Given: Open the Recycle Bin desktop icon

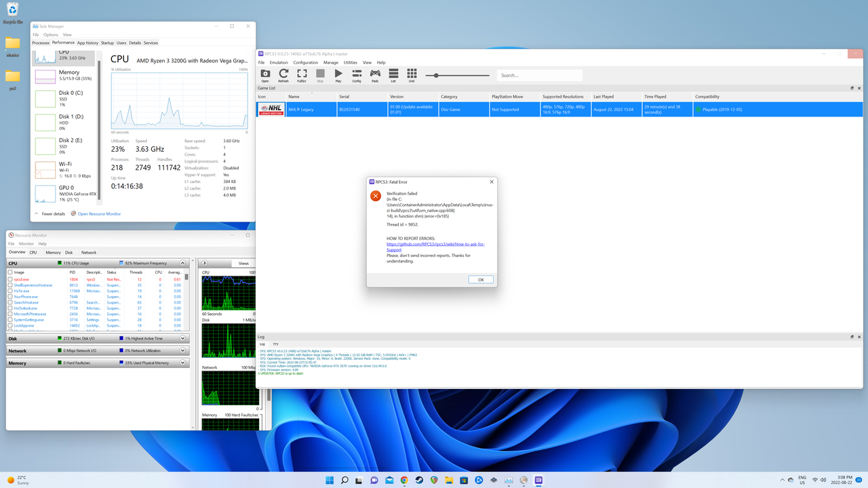Looking at the screenshot, I should point(12,12).
